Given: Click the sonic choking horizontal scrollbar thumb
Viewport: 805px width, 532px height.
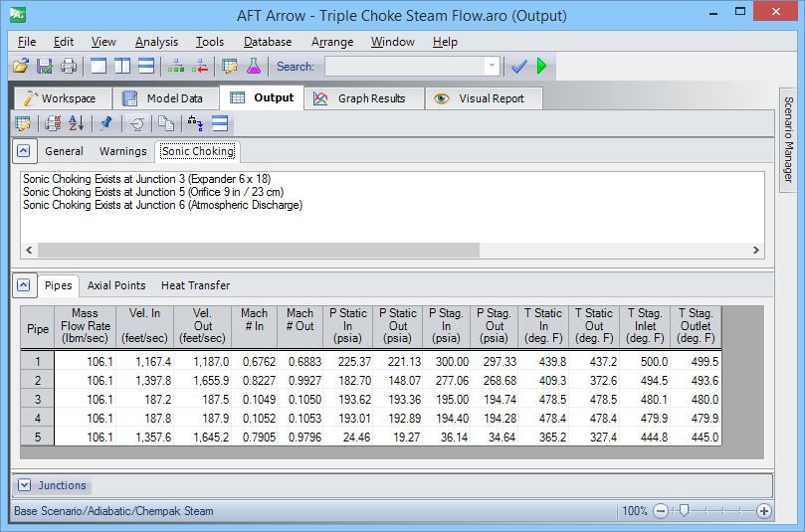Looking at the screenshot, I should pyautogui.click(x=259, y=250).
